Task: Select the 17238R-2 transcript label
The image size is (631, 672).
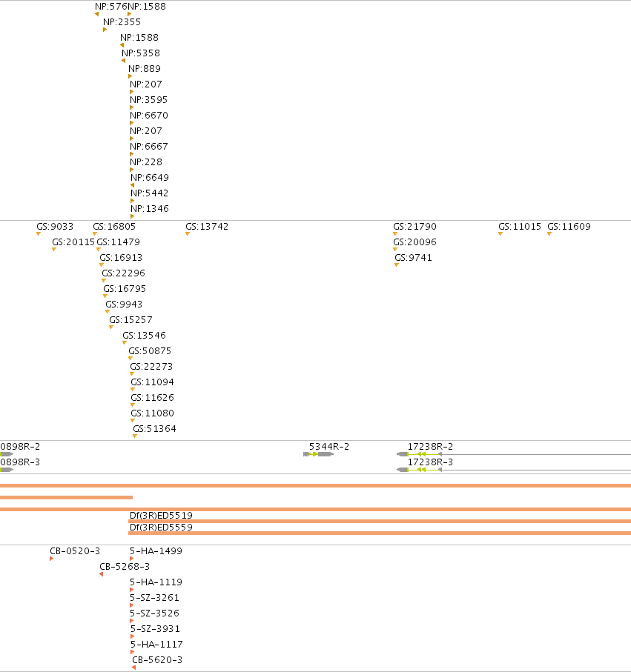Action: click(430, 447)
